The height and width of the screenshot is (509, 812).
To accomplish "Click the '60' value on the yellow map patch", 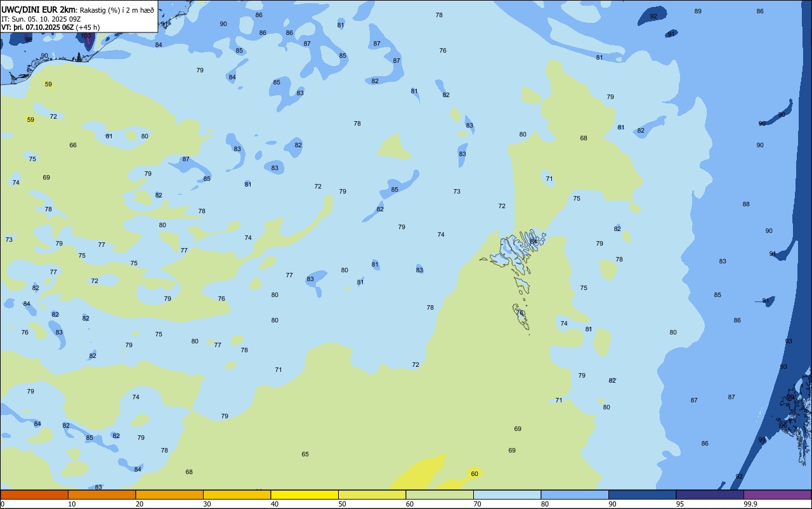I will (475, 474).
